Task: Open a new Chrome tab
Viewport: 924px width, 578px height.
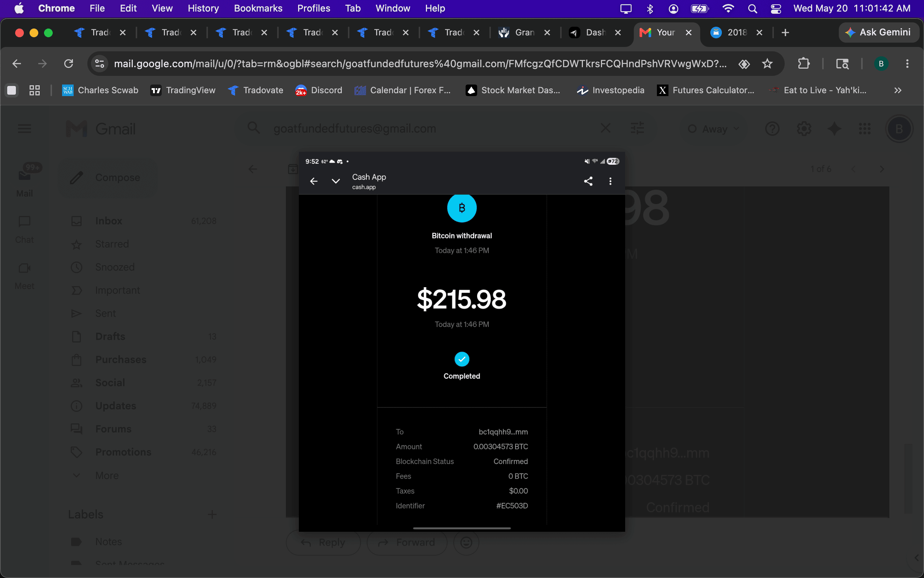Action: point(785,33)
